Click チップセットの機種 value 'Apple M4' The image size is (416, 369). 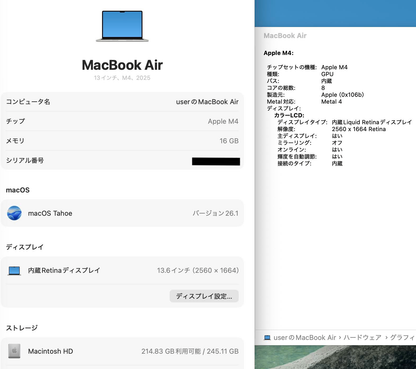click(x=334, y=67)
